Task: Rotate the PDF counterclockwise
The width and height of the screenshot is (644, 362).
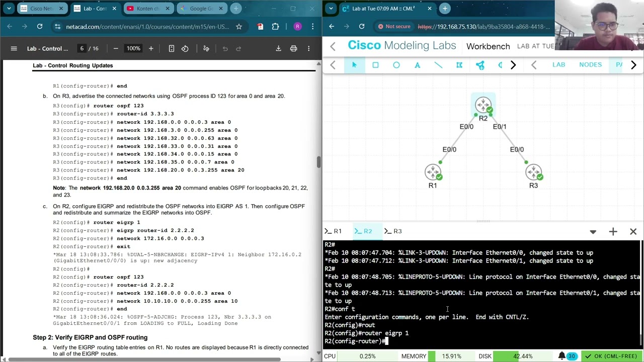Action: (185, 48)
